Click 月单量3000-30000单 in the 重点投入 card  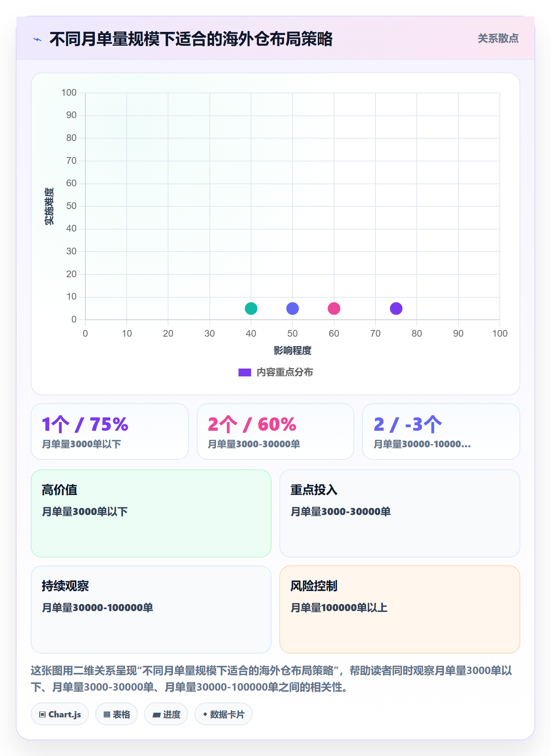[x=340, y=511]
